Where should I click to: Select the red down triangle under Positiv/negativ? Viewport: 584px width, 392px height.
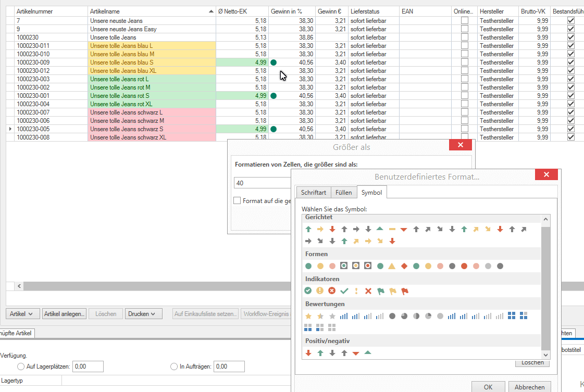pyautogui.click(x=356, y=353)
